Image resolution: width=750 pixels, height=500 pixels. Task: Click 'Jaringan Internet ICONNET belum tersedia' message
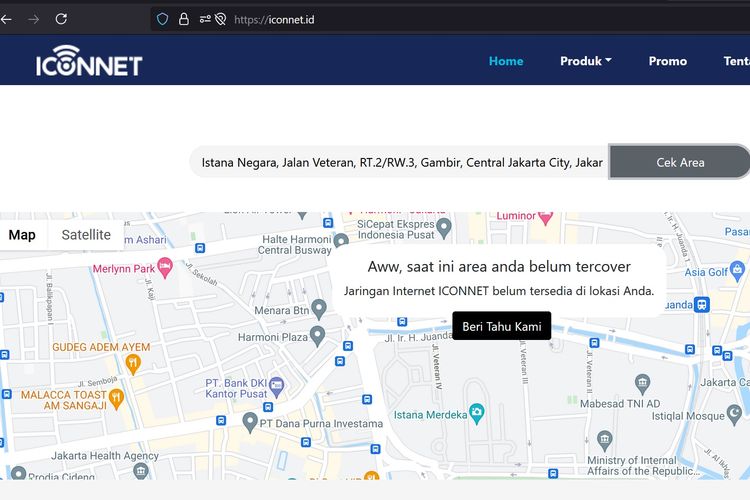click(x=499, y=291)
